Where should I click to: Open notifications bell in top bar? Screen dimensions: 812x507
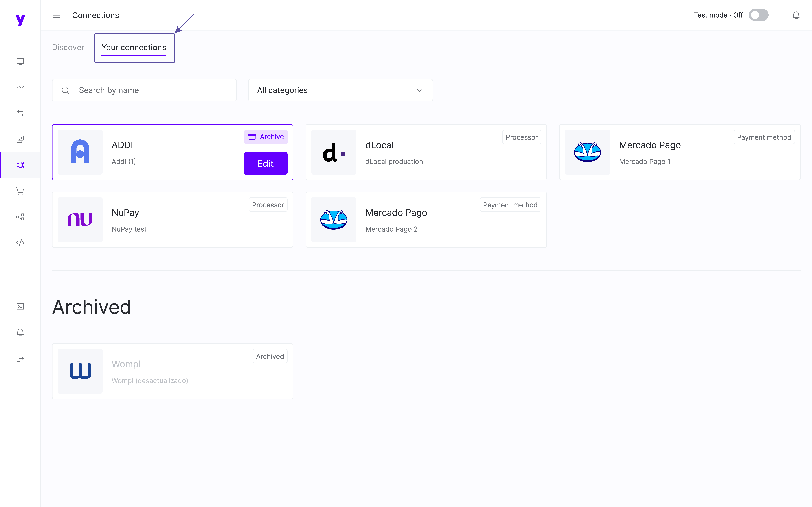(796, 15)
